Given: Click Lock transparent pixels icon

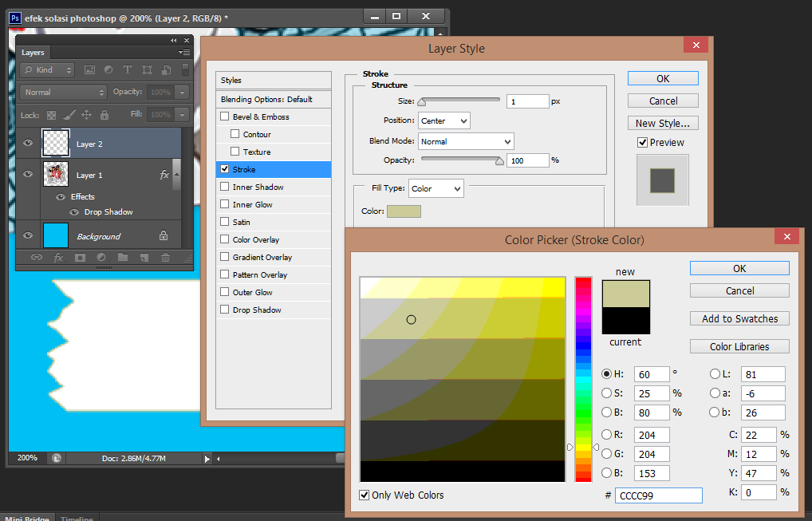Looking at the screenshot, I should point(52,115).
